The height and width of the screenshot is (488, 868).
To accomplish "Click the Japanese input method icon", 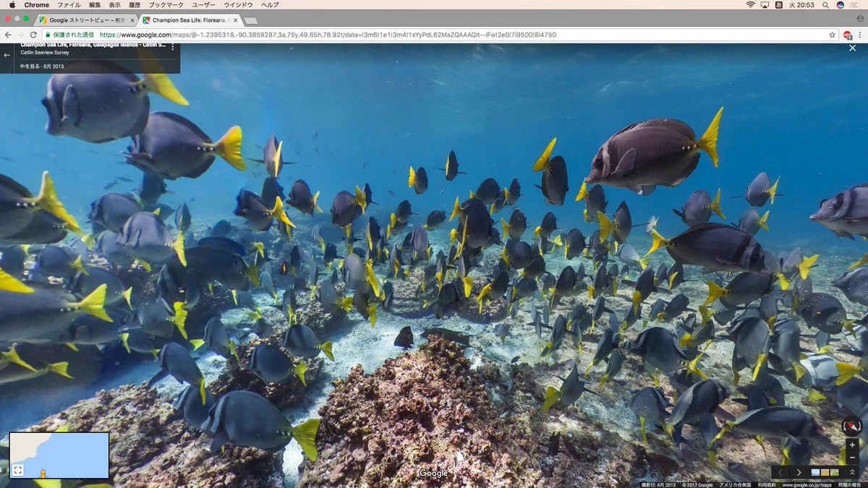I will click(x=779, y=5).
